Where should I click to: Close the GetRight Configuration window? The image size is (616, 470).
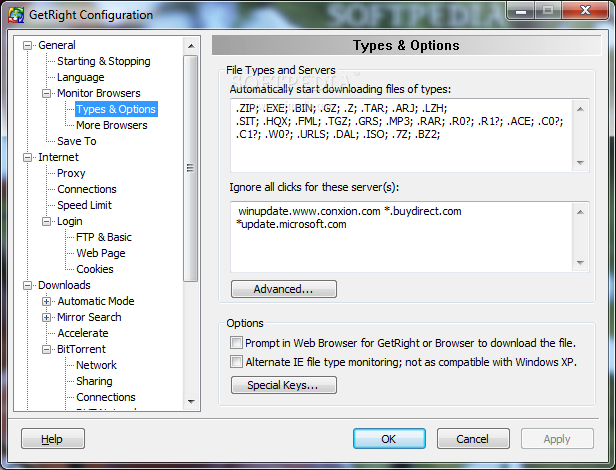(585, 10)
